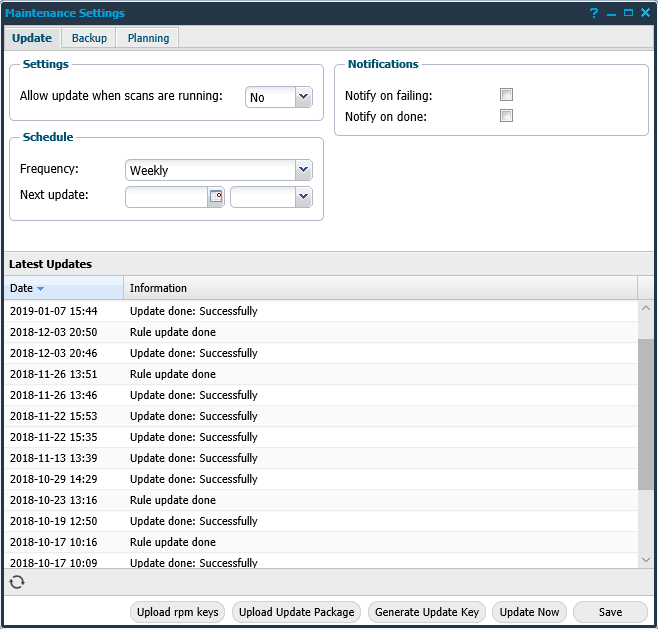658x629 pixels.
Task: Click Upload Update Package button
Action: (297, 612)
